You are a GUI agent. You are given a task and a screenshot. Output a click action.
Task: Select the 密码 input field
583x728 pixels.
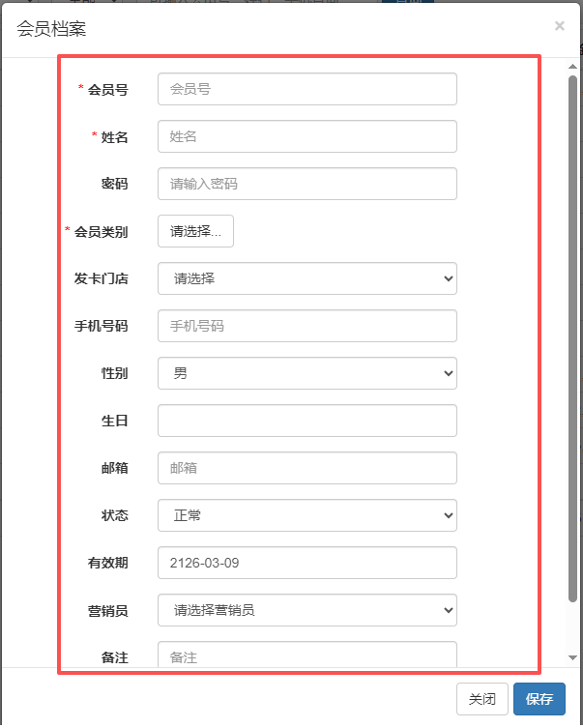coord(307,184)
